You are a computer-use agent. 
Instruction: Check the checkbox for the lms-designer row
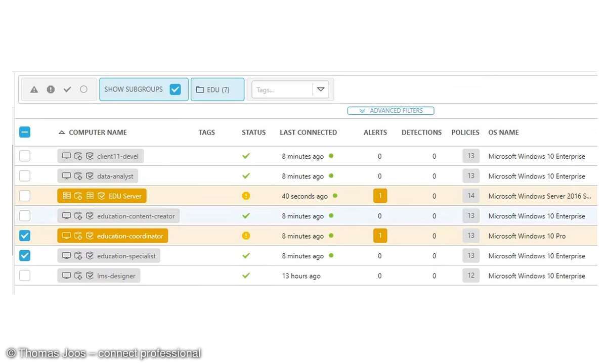pos(24,276)
